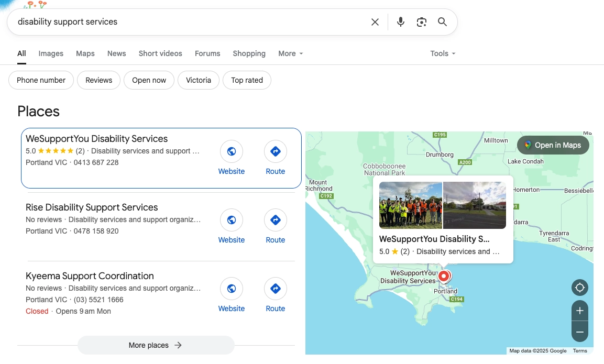The height and width of the screenshot is (364, 604).
Task: Click the WeSupportYou phone number 0413 687 228
Action: click(96, 162)
